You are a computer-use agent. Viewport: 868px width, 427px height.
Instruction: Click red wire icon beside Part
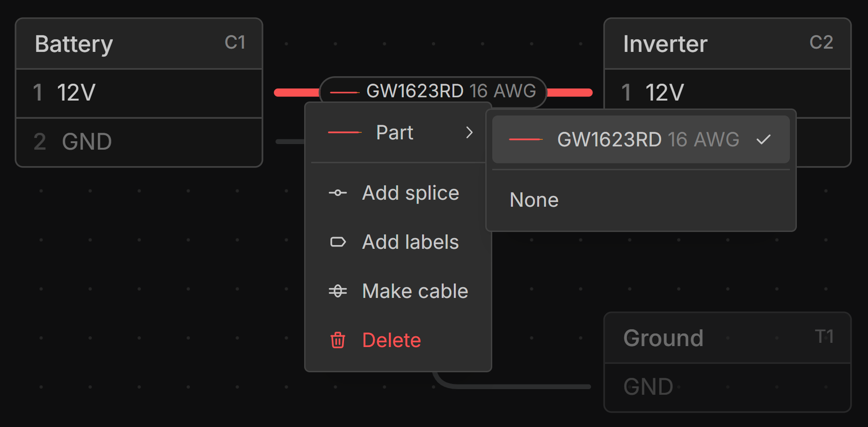344,133
